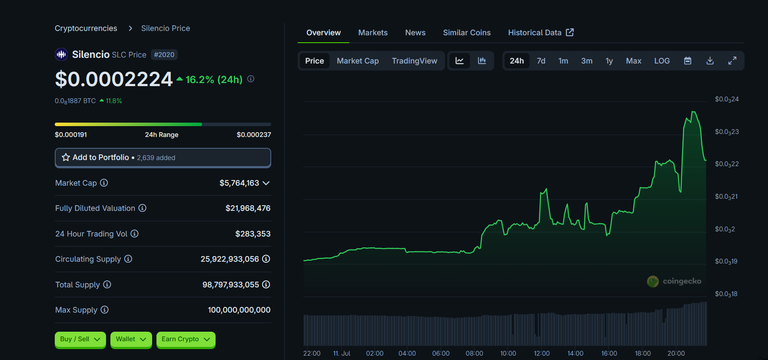Viewport: 768px width, 360px height.
Task: Click the Add to Portfolio button
Action: [163, 158]
